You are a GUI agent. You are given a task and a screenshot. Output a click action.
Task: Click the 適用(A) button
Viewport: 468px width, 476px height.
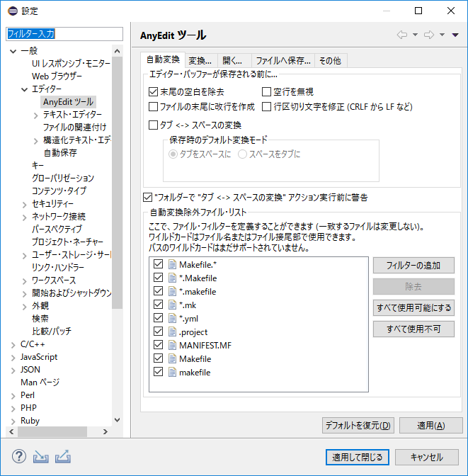pyautogui.click(x=431, y=425)
